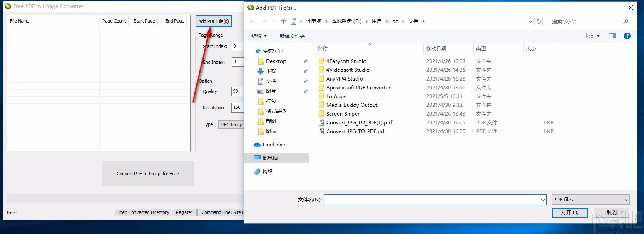Click 本地磁盘 (C:) in breadcrumb
This screenshot has width=644, height=234.
point(346,21)
